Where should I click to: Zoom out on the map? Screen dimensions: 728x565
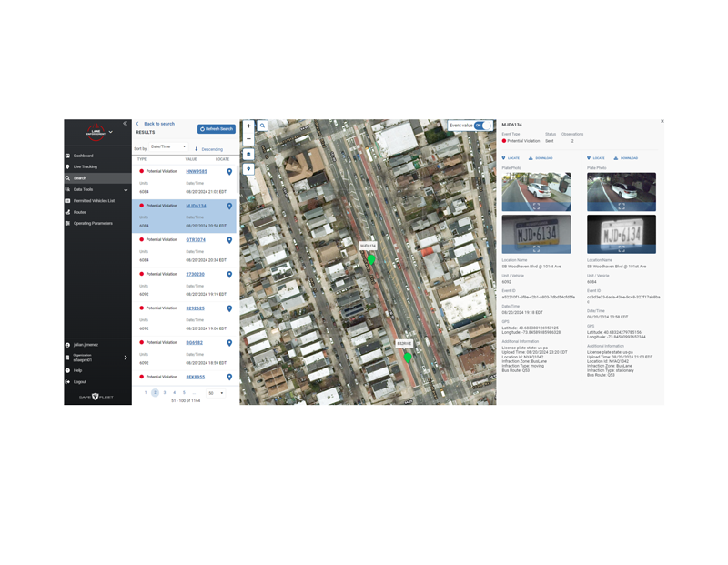(x=248, y=139)
